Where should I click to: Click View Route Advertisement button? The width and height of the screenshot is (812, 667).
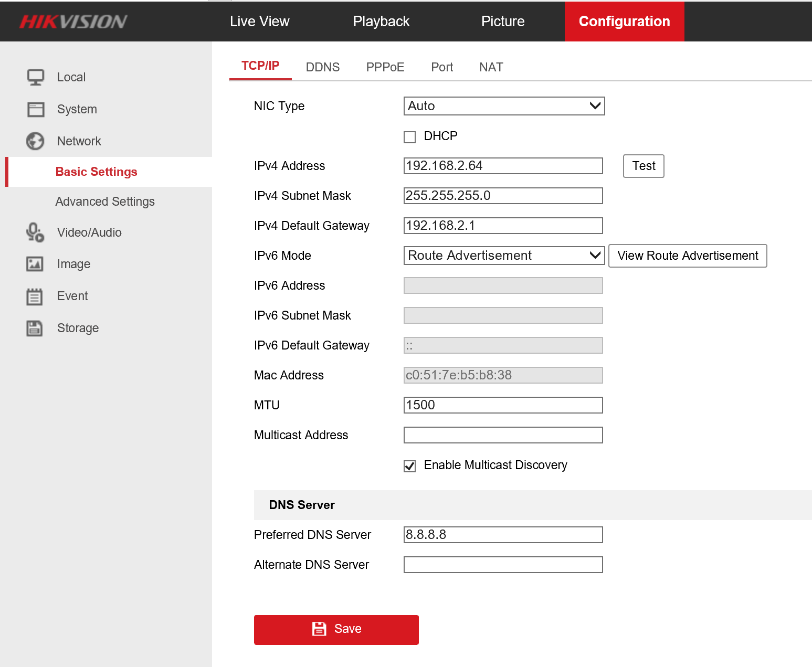click(x=687, y=256)
